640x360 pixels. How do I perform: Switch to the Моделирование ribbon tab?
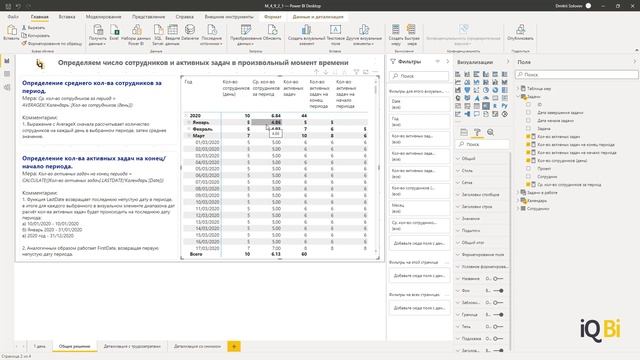pyautogui.click(x=103, y=17)
